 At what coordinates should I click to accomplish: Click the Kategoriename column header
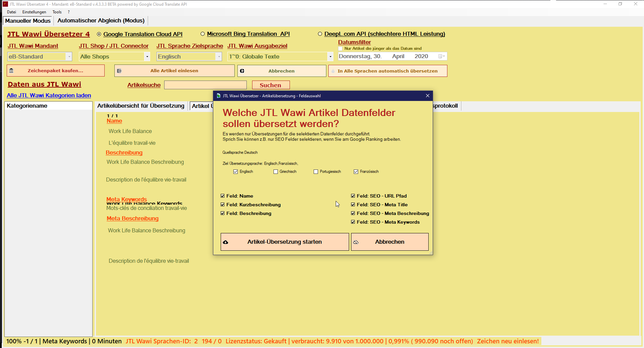pyautogui.click(x=48, y=106)
